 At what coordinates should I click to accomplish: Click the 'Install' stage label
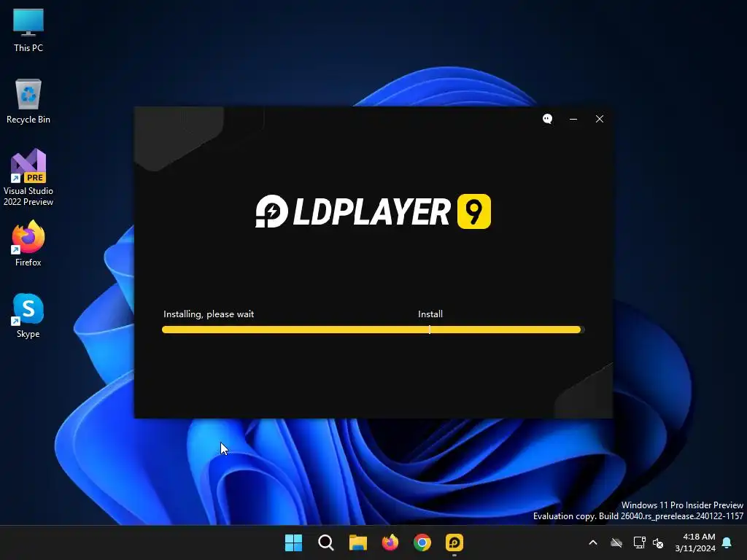point(430,314)
